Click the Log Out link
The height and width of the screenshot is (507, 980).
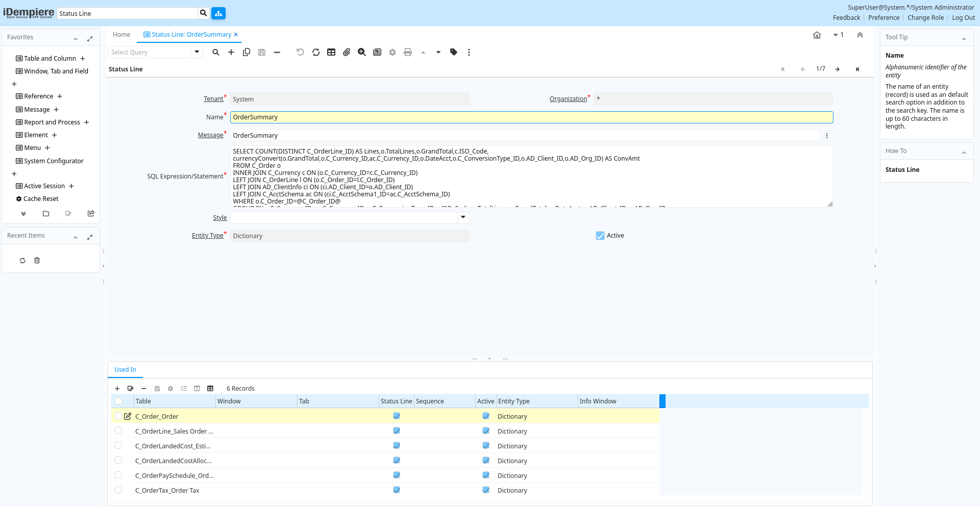pos(963,18)
